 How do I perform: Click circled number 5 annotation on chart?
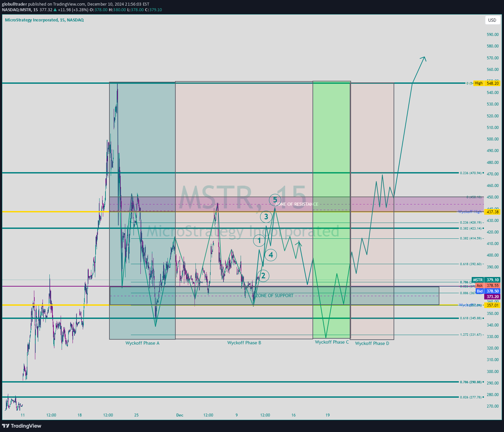275,200
